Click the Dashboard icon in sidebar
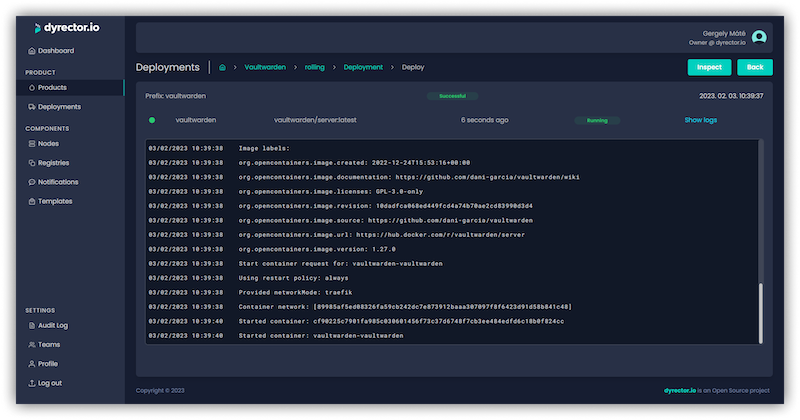The width and height of the screenshot is (800, 420). pos(32,50)
